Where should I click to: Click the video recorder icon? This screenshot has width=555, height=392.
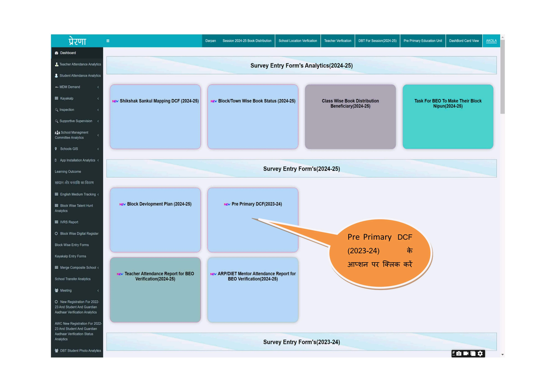[466, 354]
